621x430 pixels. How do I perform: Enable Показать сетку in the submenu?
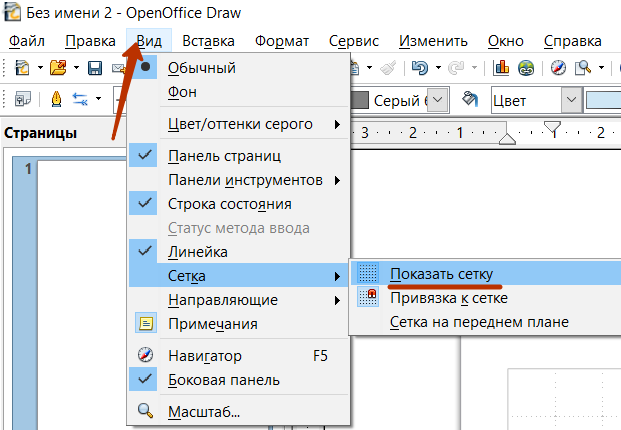pyautogui.click(x=486, y=274)
